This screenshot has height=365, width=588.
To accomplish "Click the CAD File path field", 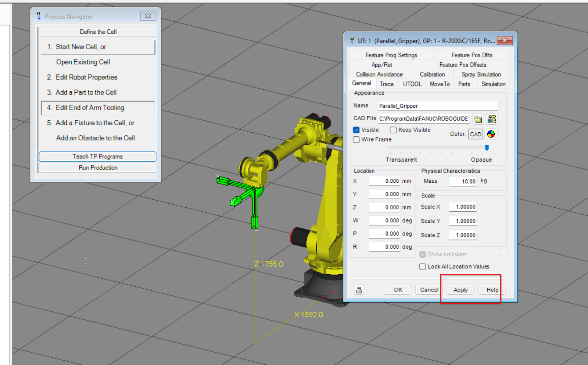I will pyautogui.click(x=424, y=119).
